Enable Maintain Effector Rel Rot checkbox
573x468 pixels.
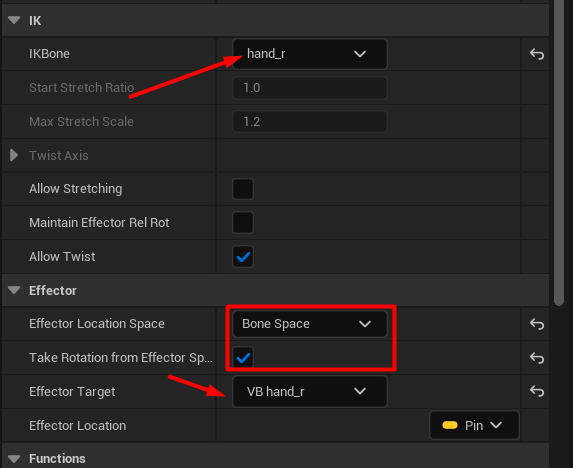pyautogui.click(x=243, y=222)
